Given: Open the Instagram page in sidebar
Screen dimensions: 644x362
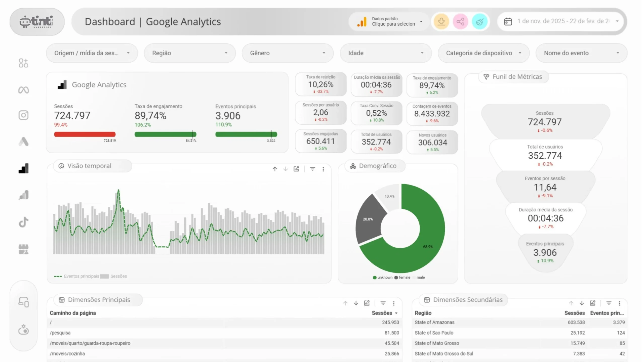Looking at the screenshot, I should [x=23, y=115].
